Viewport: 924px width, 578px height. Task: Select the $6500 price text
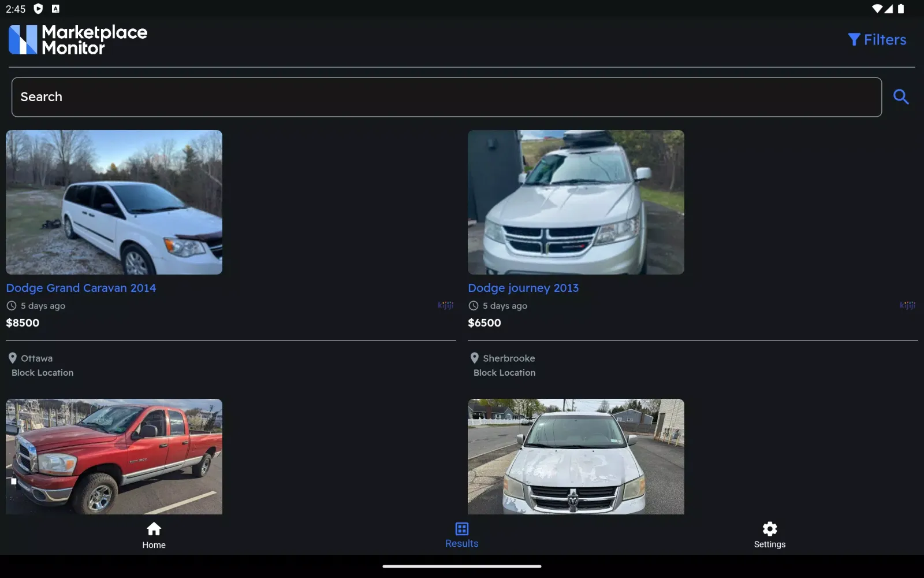tap(485, 323)
